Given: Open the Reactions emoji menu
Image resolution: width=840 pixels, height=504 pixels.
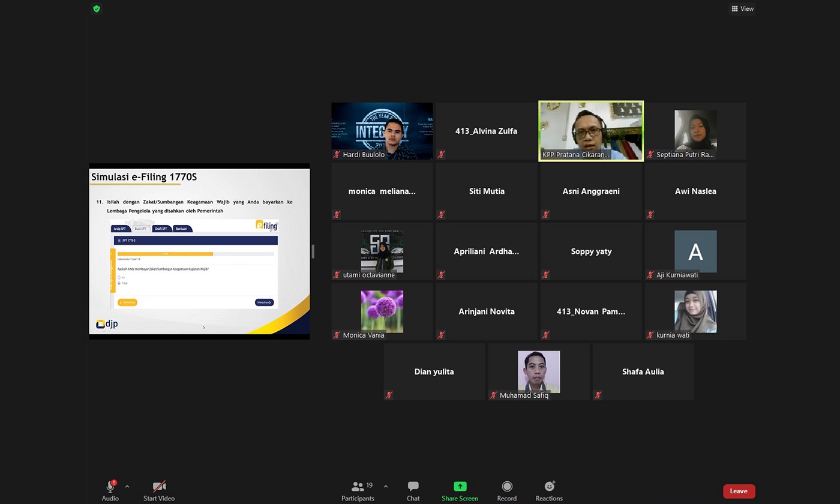Looking at the screenshot, I should tap(549, 490).
